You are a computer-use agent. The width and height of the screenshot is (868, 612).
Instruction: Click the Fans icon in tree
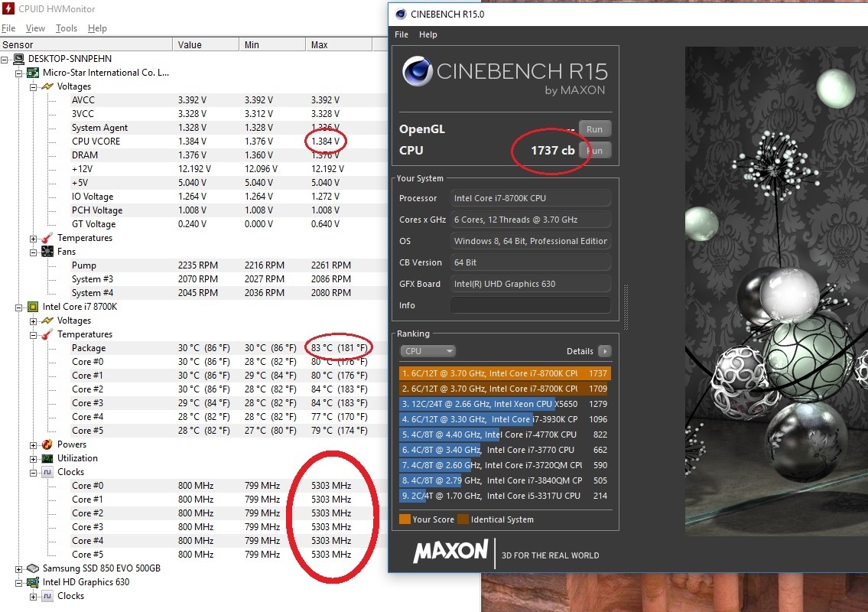pos(47,252)
